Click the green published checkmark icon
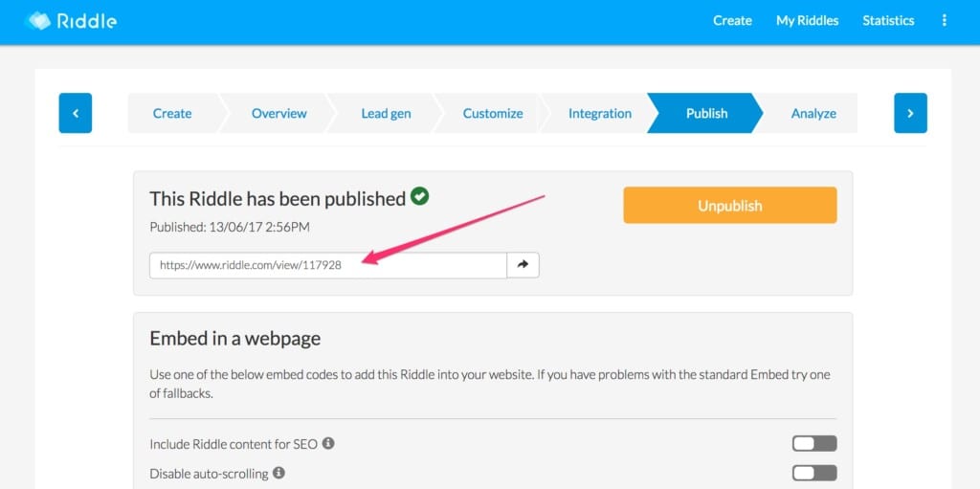The image size is (980, 489). click(419, 197)
